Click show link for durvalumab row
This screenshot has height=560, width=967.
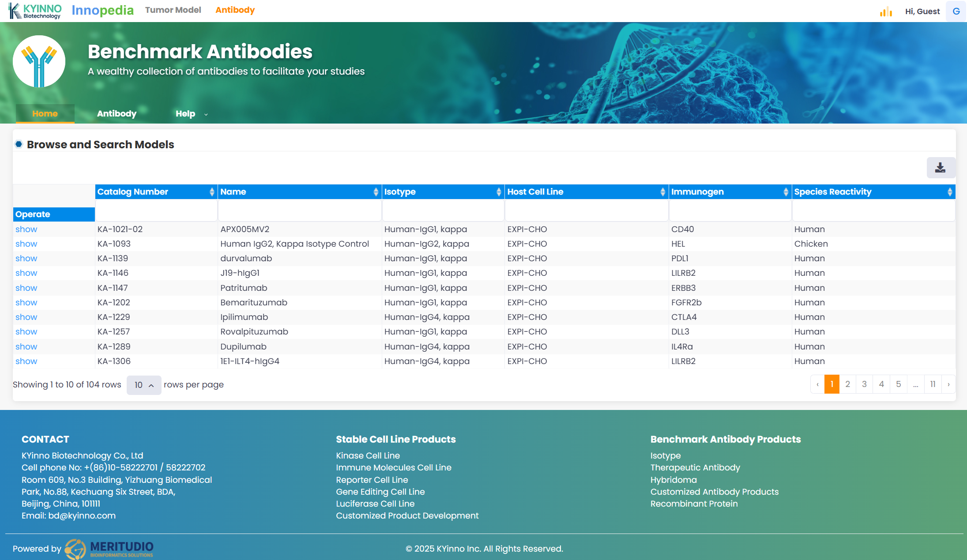click(x=26, y=259)
